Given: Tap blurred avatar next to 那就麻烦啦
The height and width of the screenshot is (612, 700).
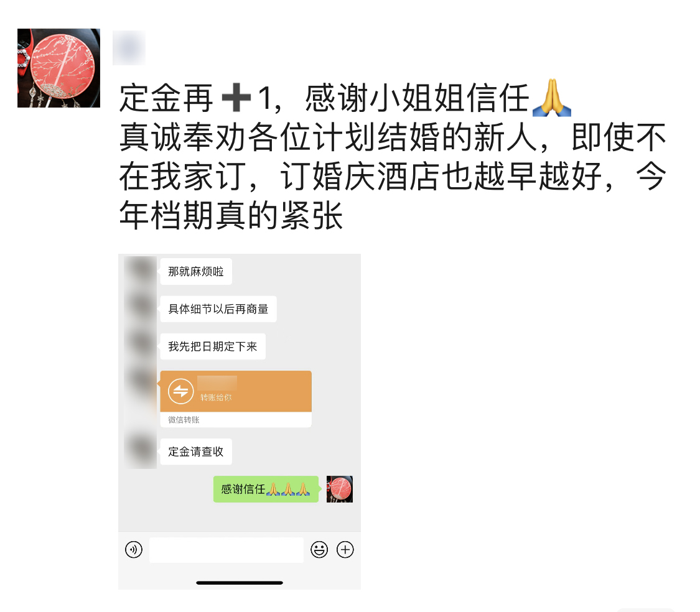Looking at the screenshot, I should 140,271.
